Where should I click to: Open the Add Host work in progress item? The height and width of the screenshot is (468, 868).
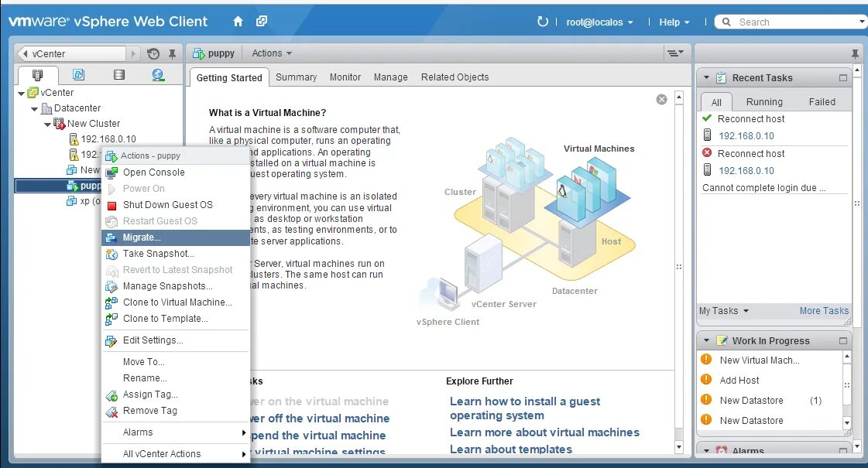[x=739, y=380]
